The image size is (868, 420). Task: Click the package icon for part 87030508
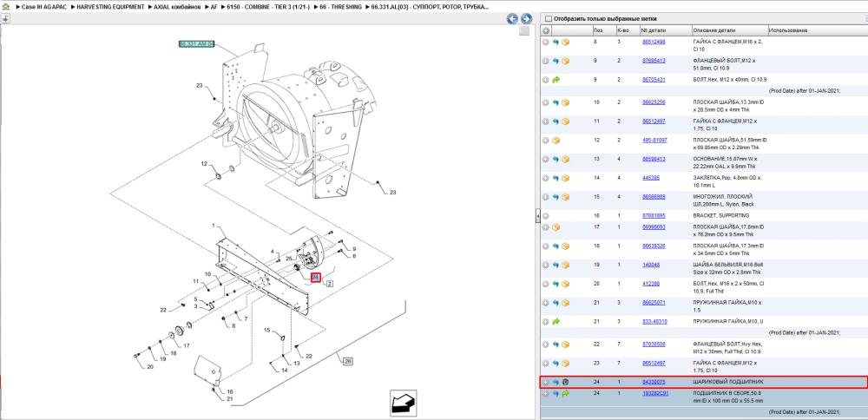coord(565,345)
